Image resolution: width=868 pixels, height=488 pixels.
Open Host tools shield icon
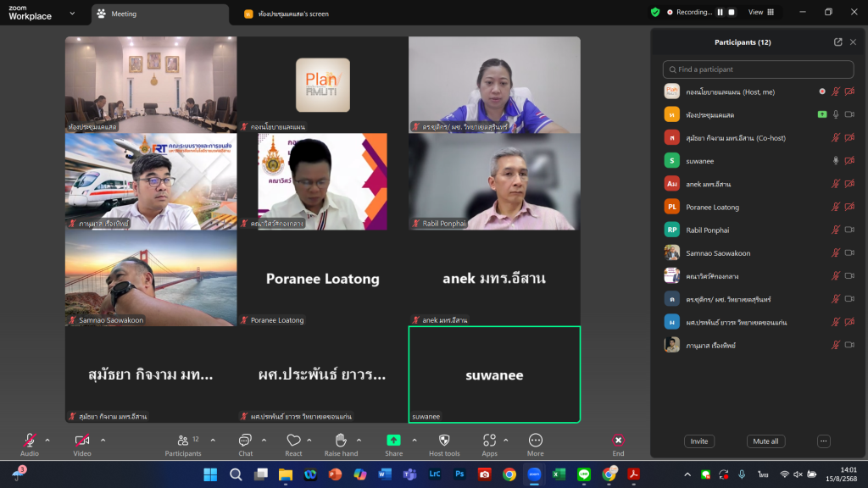[x=444, y=441]
